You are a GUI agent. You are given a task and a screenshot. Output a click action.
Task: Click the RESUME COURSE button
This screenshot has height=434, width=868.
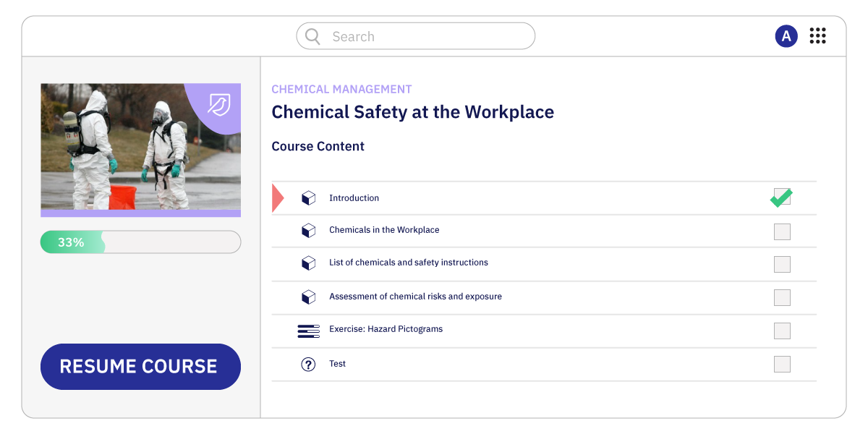click(x=140, y=367)
